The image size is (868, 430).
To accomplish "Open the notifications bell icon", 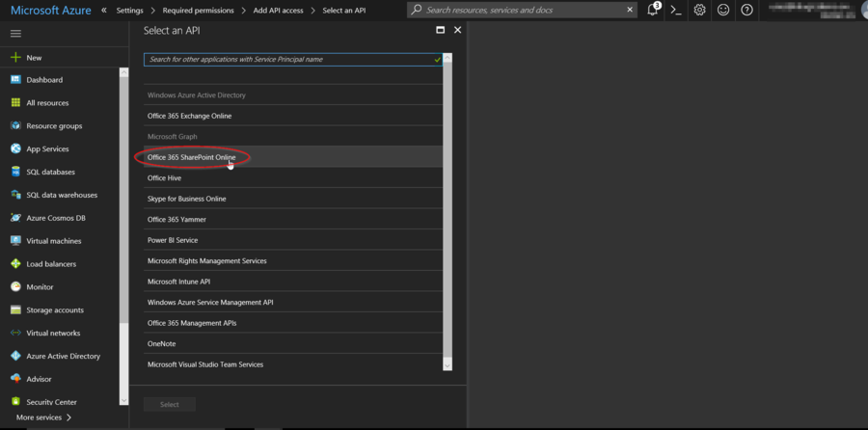I will coord(654,10).
